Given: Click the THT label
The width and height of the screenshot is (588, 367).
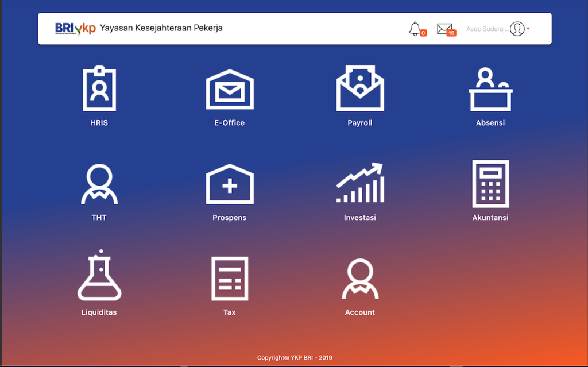Looking at the screenshot, I should [x=99, y=218].
